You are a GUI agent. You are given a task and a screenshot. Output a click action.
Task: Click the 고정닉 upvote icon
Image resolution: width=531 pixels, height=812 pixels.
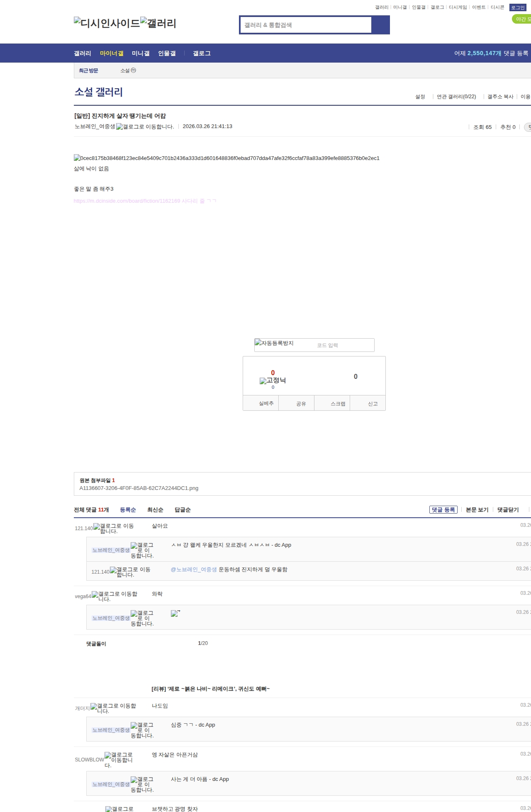coord(273,381)
